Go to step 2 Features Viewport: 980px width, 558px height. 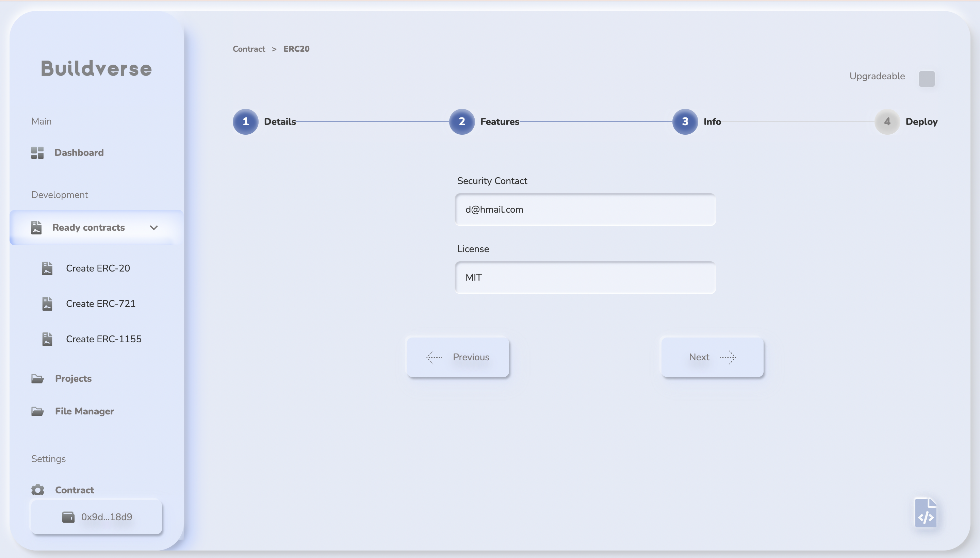point(462,122)
